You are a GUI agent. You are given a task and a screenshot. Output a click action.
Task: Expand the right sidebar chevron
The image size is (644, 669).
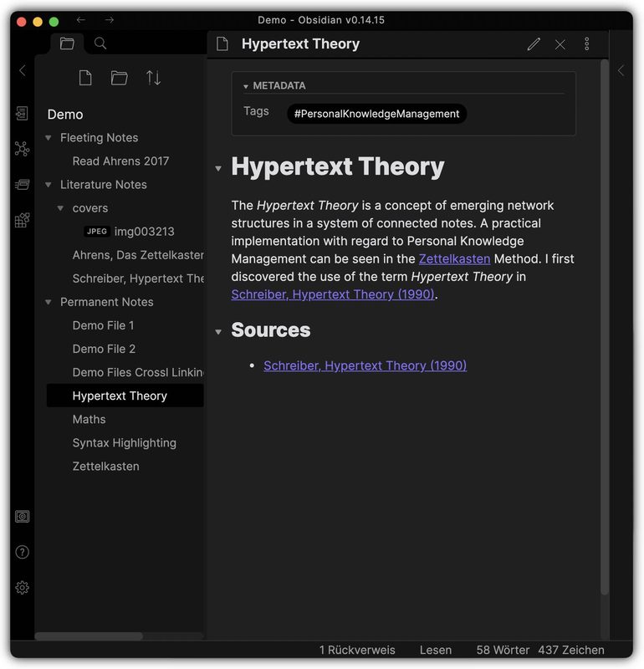(x=621, y=70)
